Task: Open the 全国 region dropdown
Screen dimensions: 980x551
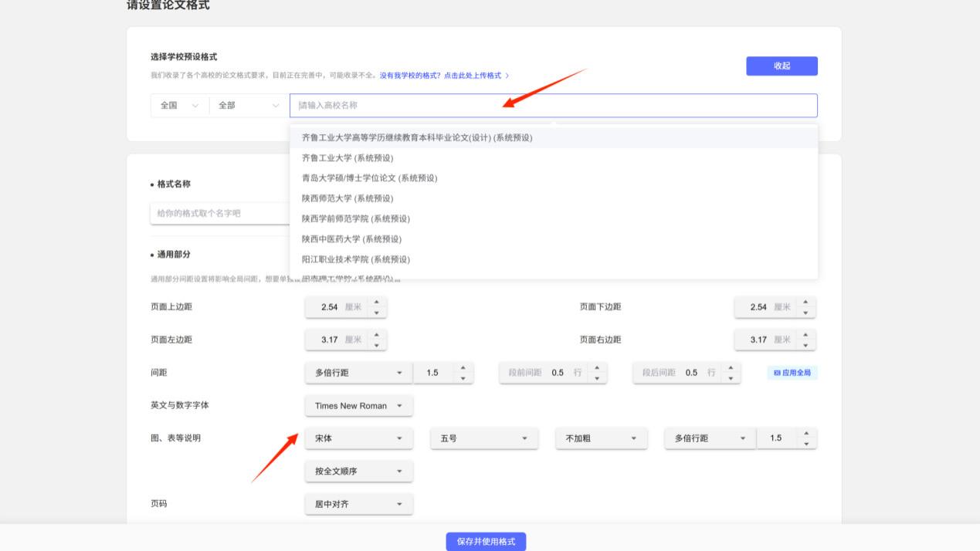Action: [x=179, y=106]
